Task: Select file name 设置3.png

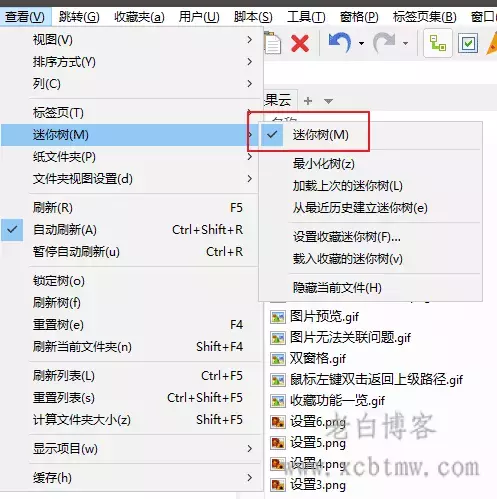Action: [x=318, y=485]
